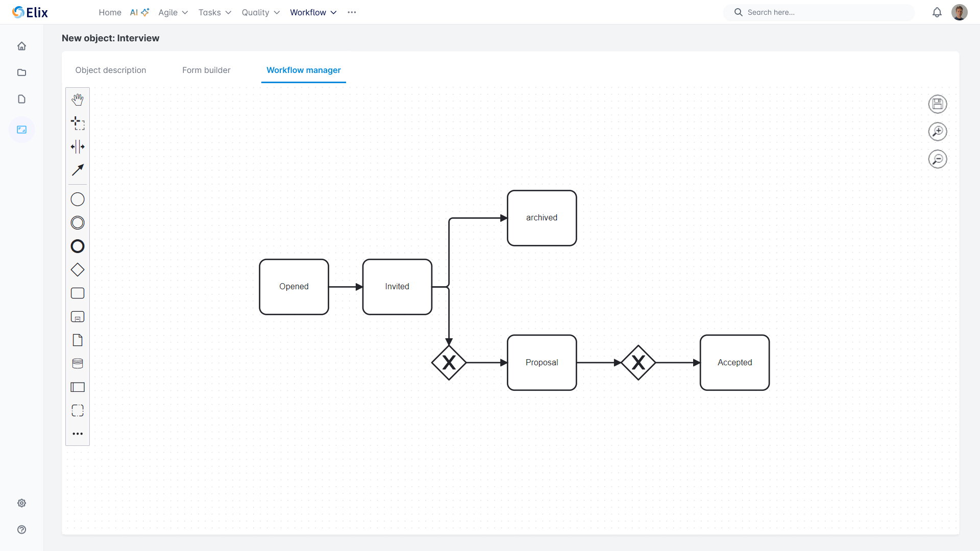
Task: Select the end event thick circle shape
Action: point(78,246)
